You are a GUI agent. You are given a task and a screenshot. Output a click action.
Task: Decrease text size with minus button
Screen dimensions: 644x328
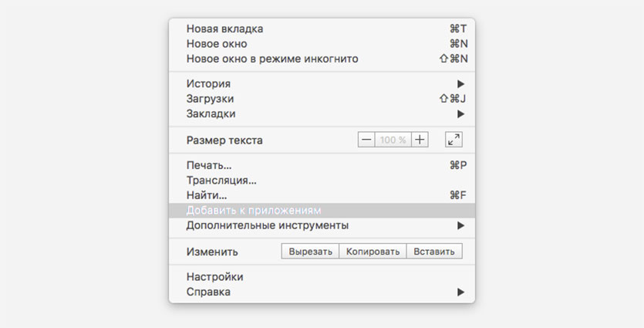pyautogui.click(x=366, y=140)
